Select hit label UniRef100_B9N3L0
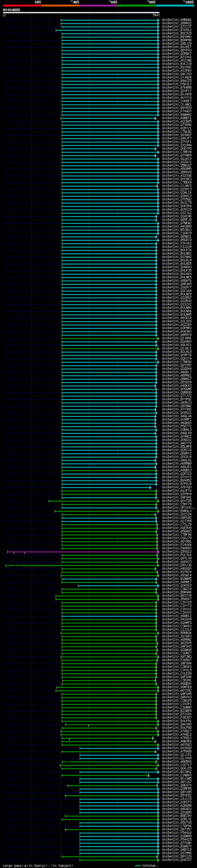Viewport: 197px width, 868px height. [177, 511]
